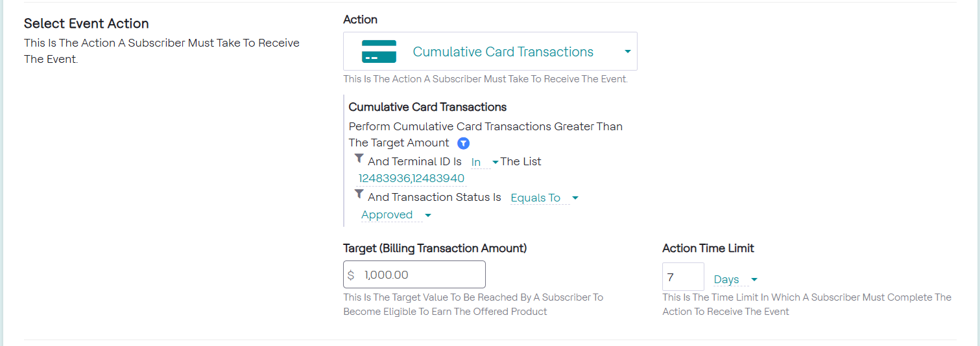Click the funnel icon beside Transaction Status
This screenshot has width=980, height=346.
[x=359, y=194]
